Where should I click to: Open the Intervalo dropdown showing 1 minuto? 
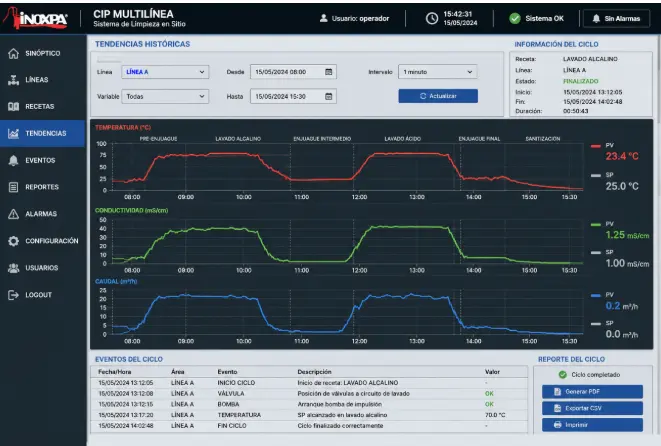click(438, 72)
